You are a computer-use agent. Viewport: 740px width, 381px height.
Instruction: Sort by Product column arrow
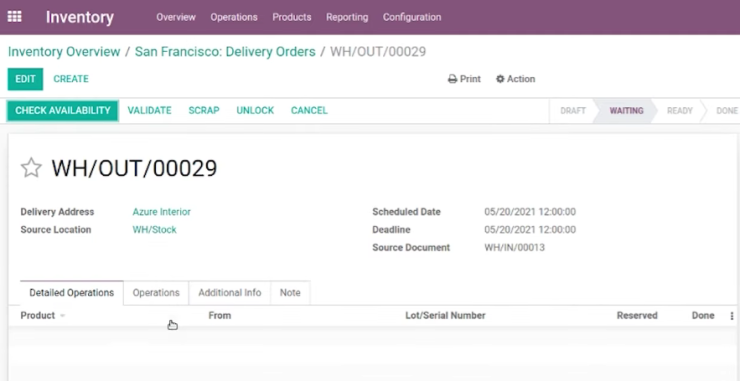pos(62,316)
